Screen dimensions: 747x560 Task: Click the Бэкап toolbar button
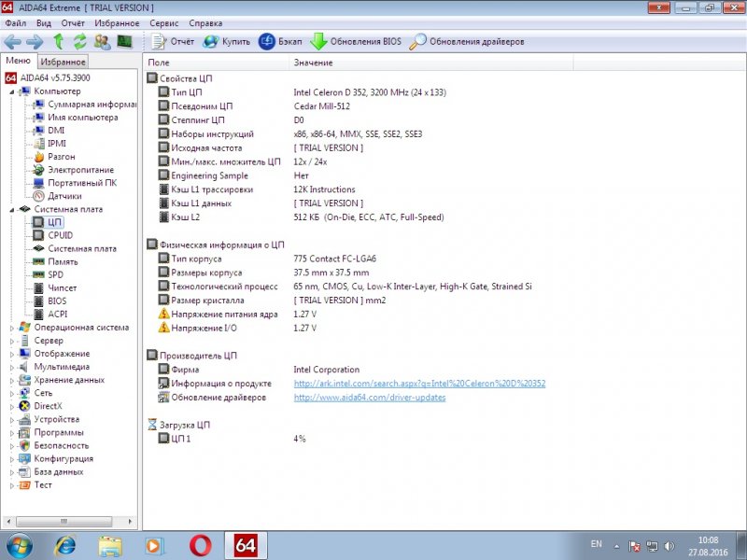coord(279,42)
